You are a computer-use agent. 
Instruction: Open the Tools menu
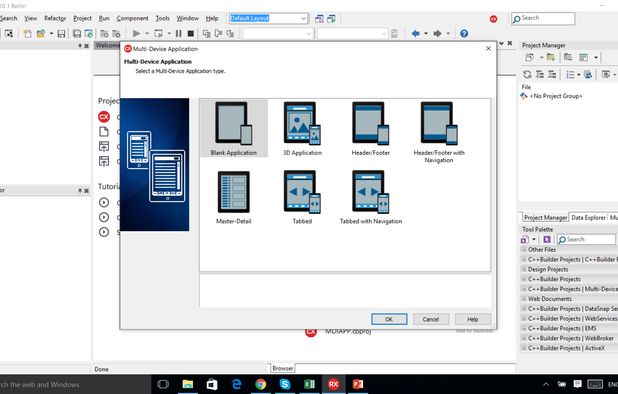click(x=162, y=18)
